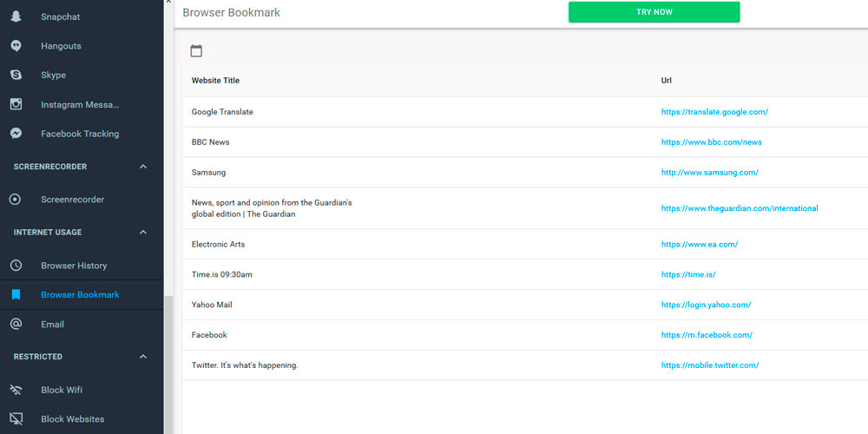Click the Snapchat ghost icon

(16, 16)
